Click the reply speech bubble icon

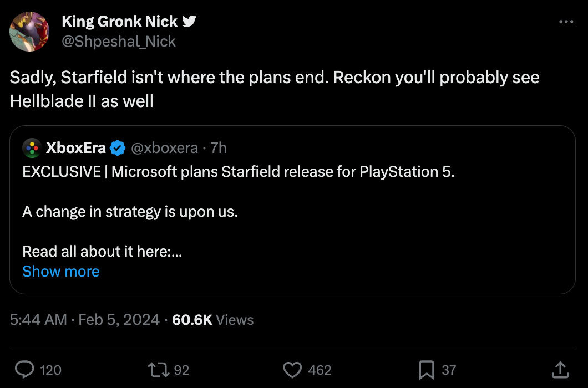(24, 369)
